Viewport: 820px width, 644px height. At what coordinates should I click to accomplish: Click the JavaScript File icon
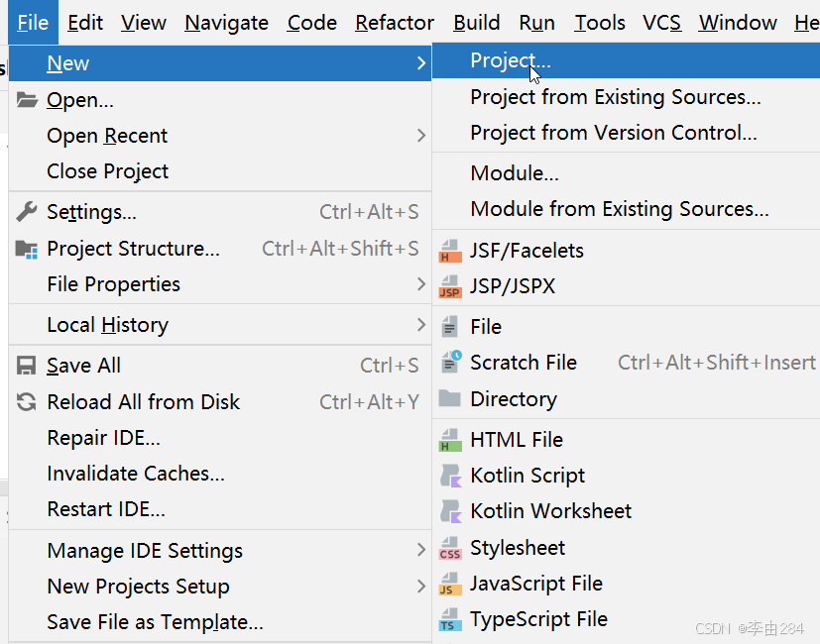(450, 584)
